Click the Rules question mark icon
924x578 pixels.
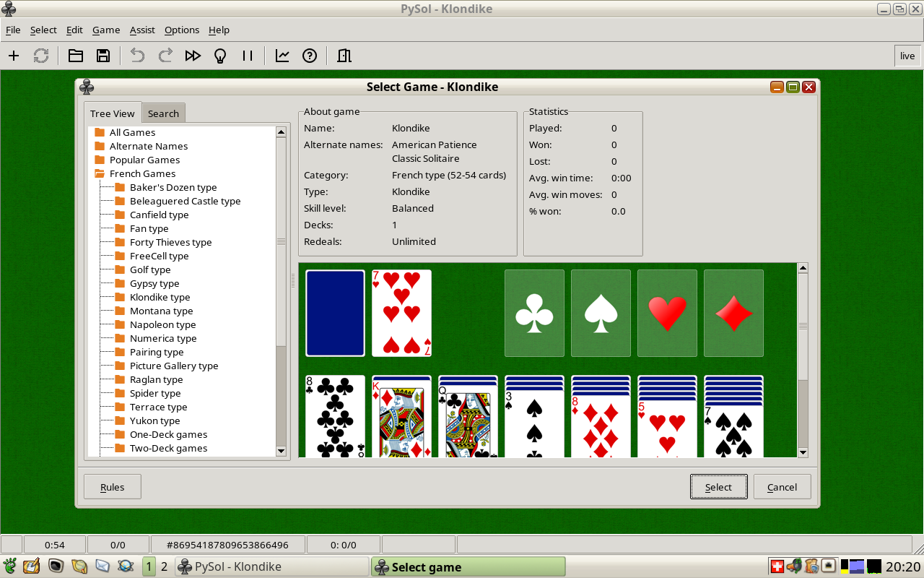click(310, 56)
